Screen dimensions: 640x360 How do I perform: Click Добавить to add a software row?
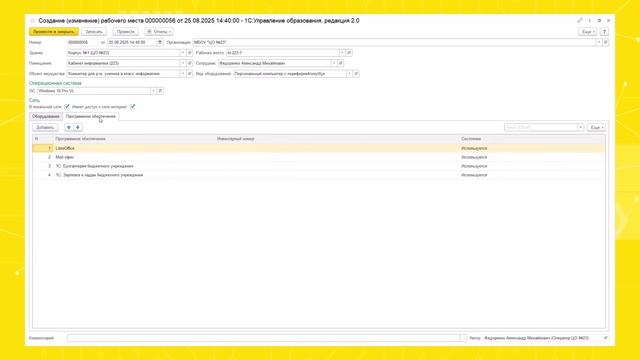(45, 127)
